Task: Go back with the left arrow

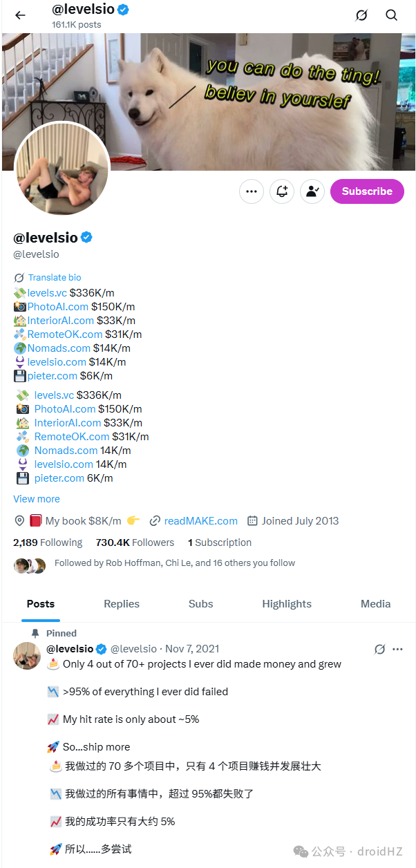Action: pos(20,15)
